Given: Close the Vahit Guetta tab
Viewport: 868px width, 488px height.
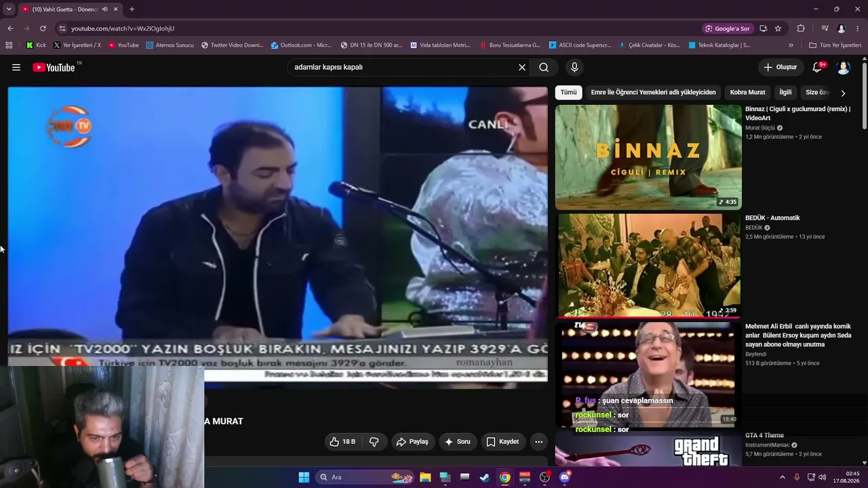Looking at the screenshot, I should [116, 9].
